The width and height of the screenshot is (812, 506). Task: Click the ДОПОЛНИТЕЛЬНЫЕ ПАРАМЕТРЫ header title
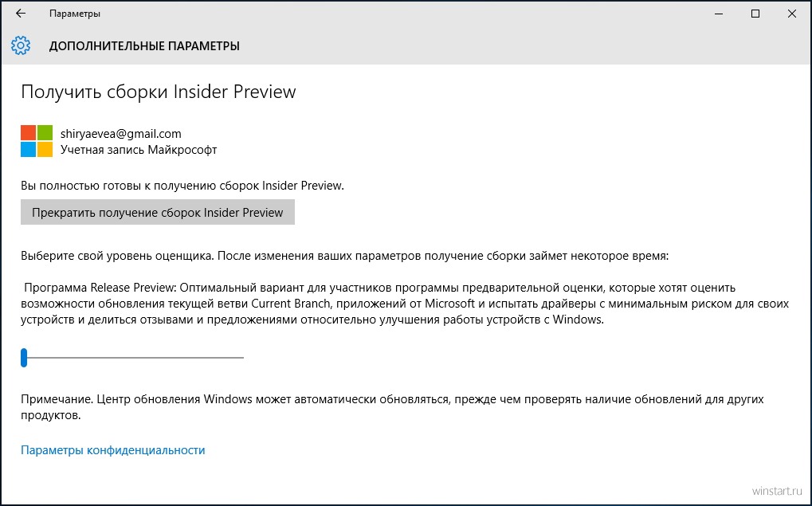click(144, 46)
